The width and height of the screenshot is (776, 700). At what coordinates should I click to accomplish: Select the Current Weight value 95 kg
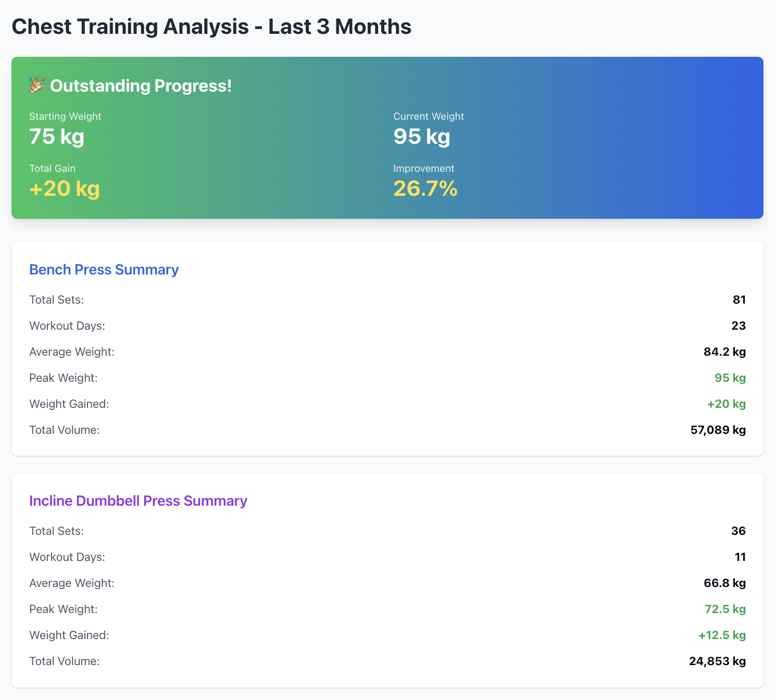(x=421, y=137)
